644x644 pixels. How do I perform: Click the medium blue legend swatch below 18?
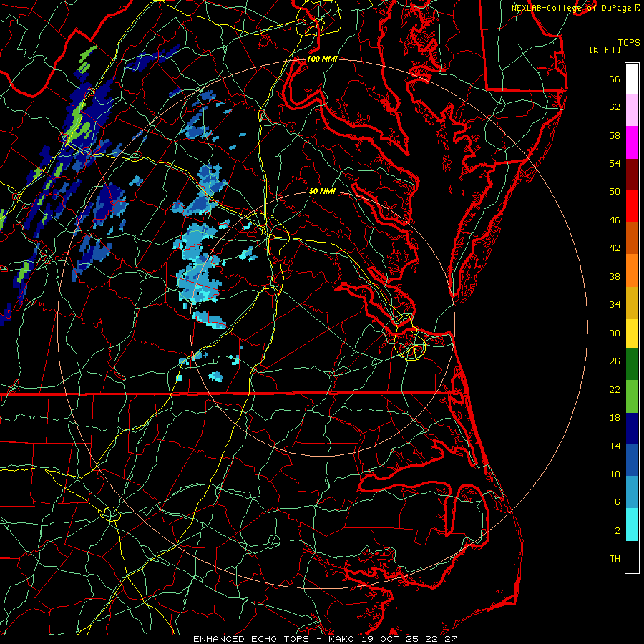pos(632,460)
